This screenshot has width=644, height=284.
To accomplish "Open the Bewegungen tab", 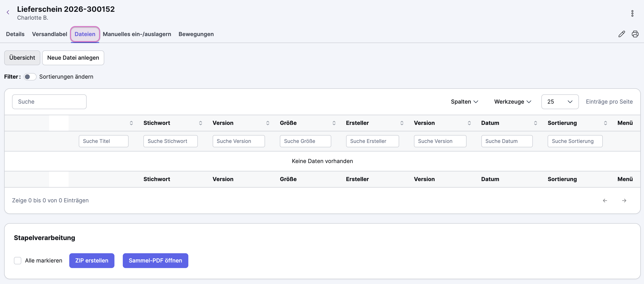I will [196, 34].
